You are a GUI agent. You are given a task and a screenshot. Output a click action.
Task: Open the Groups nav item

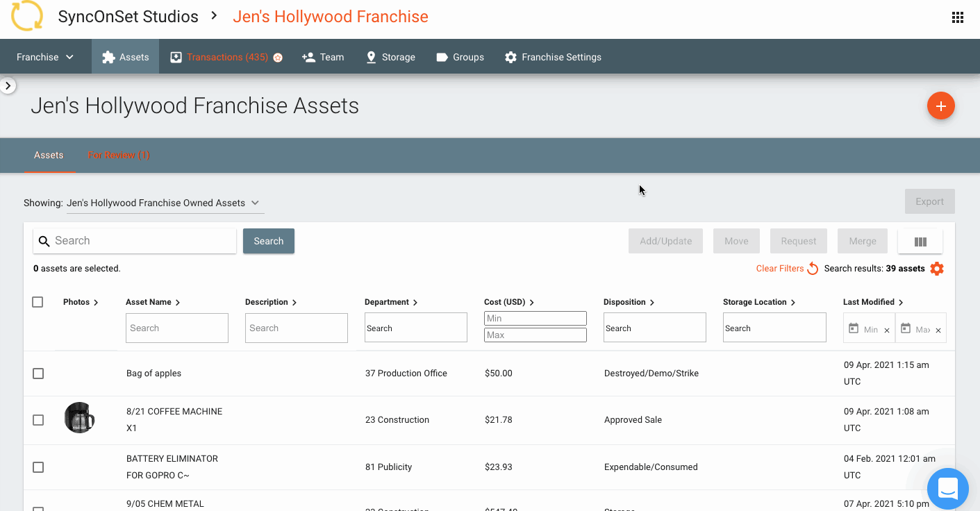[460, 57]
